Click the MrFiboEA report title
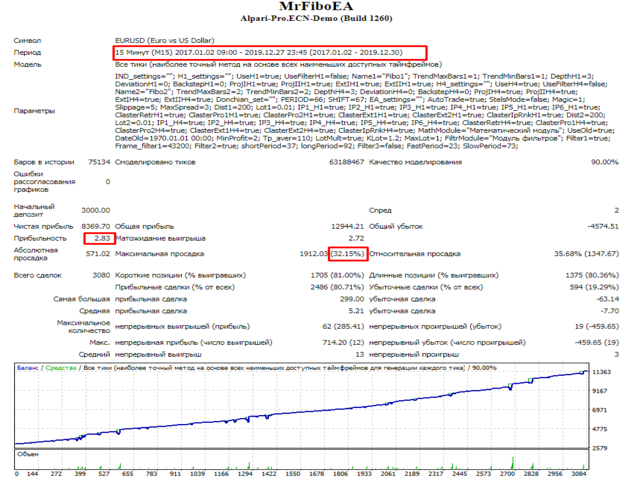Image resolution: width=640 pixels, height=480 pixels. [316, 6]
